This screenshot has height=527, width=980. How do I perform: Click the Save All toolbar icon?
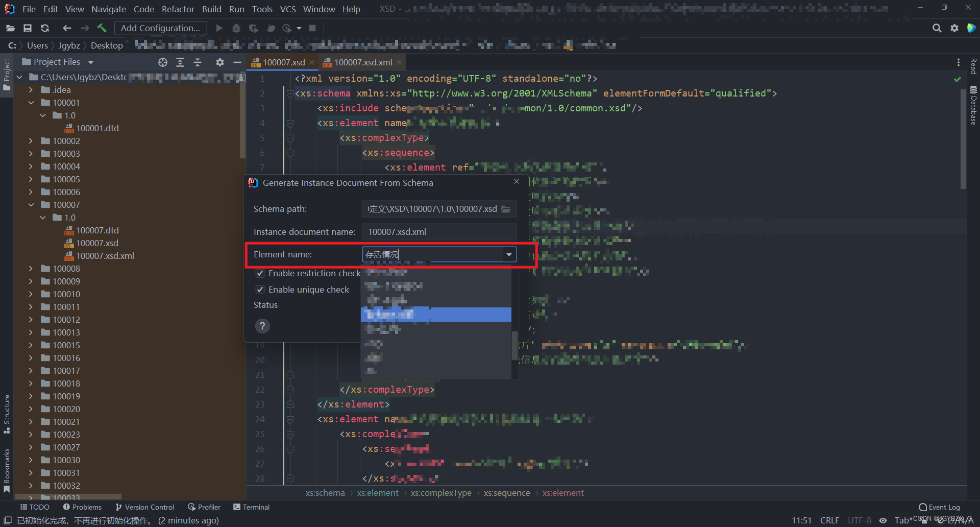coord(28,28)
